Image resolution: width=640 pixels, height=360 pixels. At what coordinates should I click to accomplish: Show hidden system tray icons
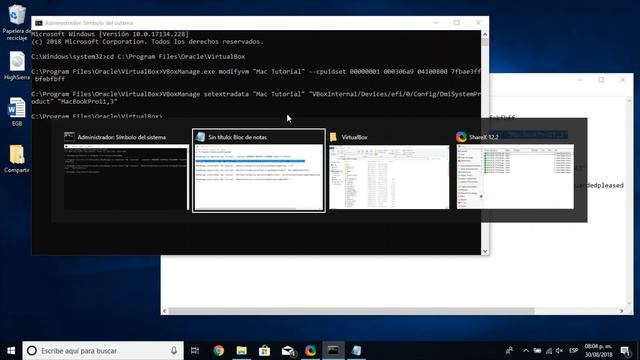click(x=526, y=351)
